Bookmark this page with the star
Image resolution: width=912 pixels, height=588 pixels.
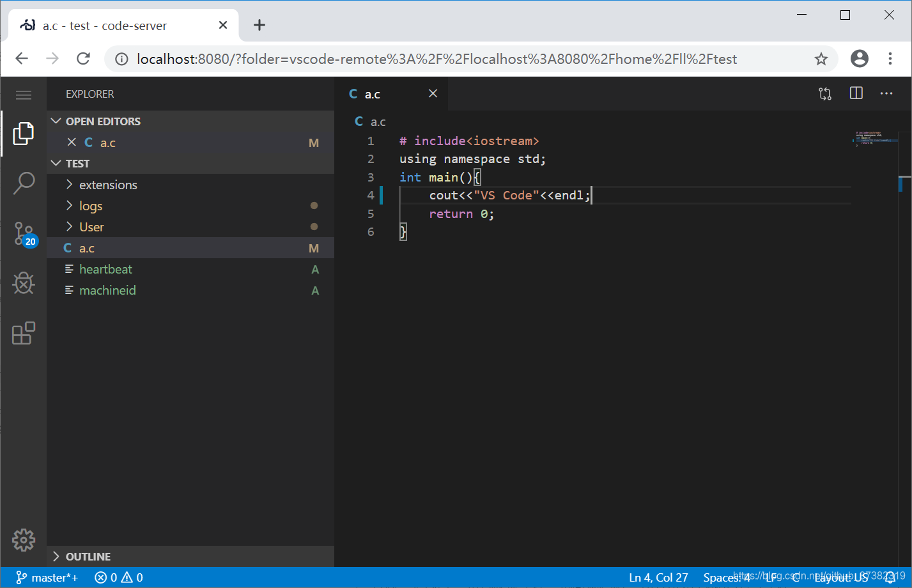(821, 59)
